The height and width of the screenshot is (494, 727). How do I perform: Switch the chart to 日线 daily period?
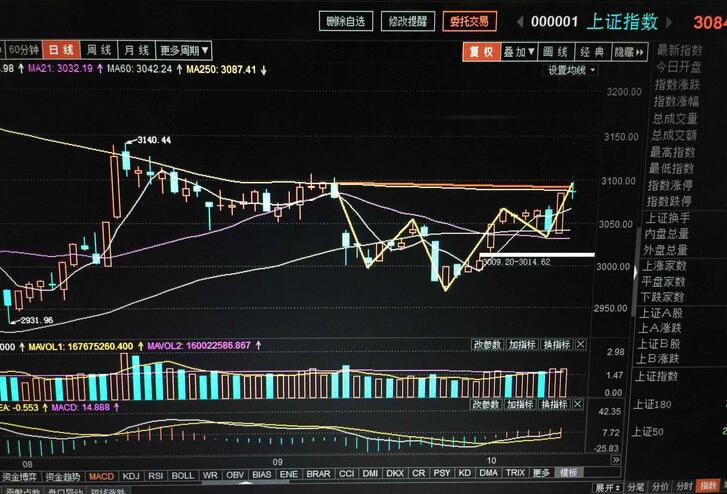click(61, 50)
